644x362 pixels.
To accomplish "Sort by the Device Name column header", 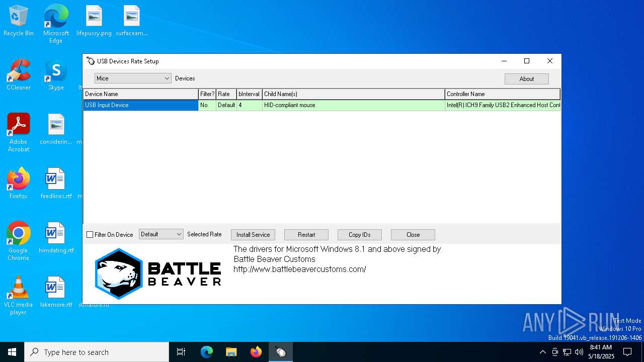I will tap(141, 94).
